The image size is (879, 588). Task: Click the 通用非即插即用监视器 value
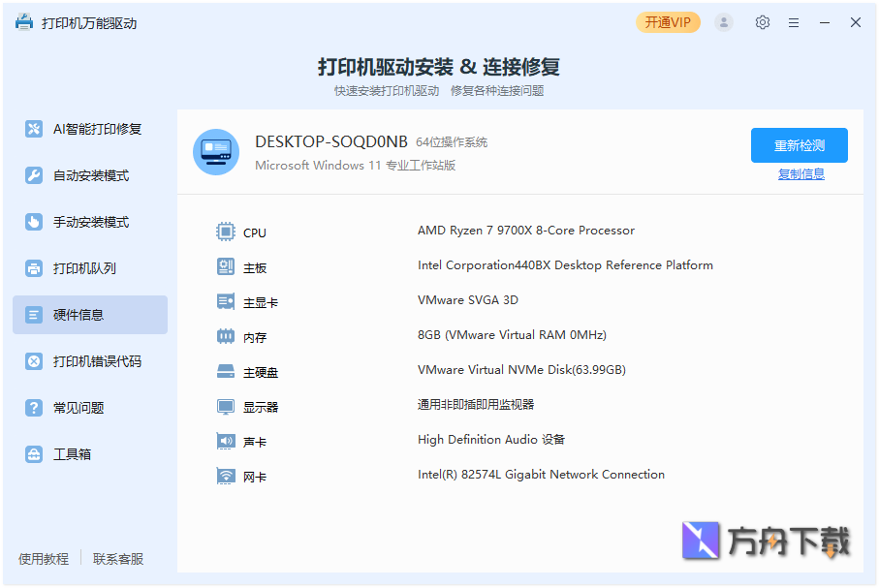476,405
